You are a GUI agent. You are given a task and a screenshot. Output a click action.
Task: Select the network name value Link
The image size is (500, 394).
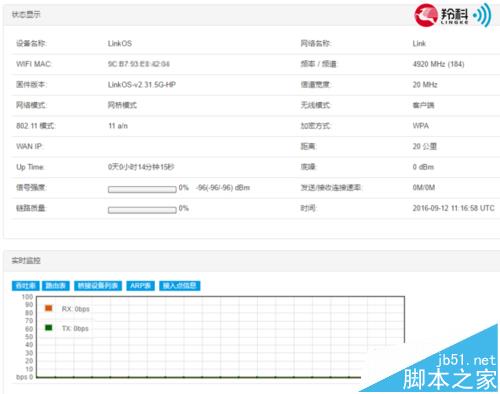(419, 43)
